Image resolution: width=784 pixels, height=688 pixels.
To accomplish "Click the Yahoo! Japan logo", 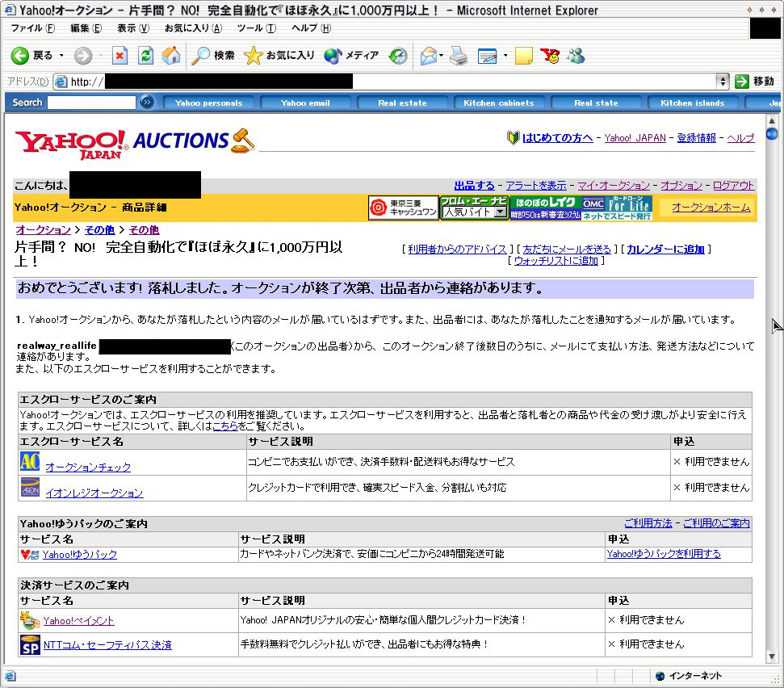I will (x=72, y=144).
